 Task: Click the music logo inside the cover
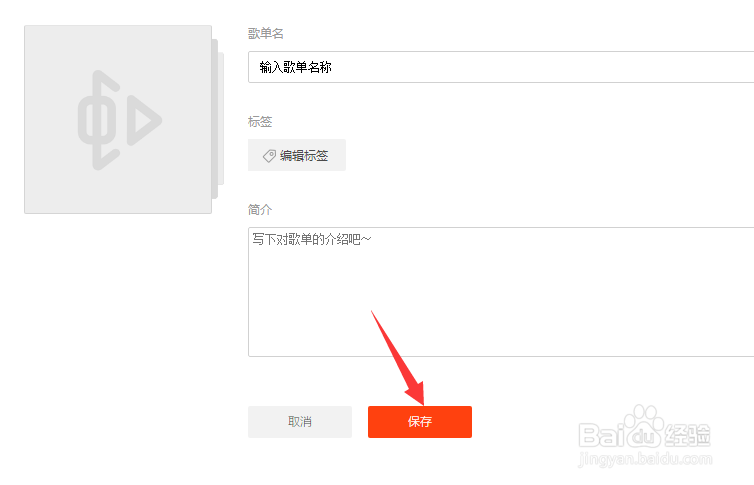click(120, 120)
